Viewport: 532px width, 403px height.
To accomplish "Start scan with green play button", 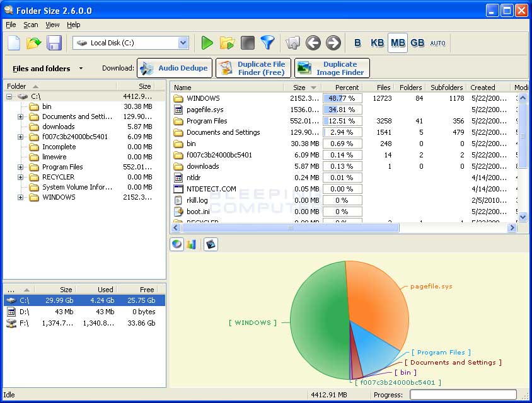I will pos(207,43).
